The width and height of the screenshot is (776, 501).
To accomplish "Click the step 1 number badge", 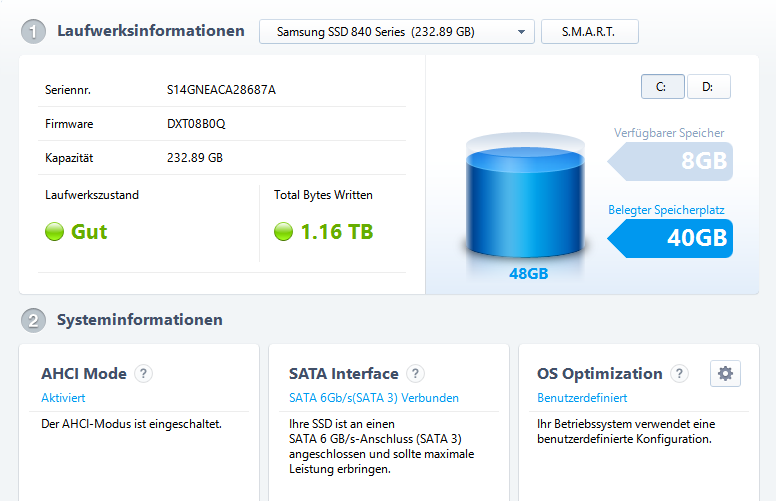I will click(x=34, y=32).
